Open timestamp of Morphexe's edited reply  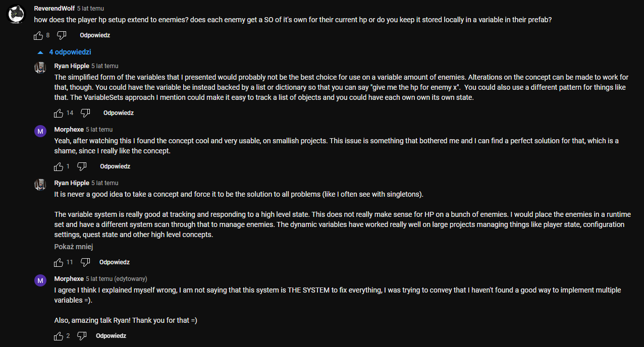point(99,279)
